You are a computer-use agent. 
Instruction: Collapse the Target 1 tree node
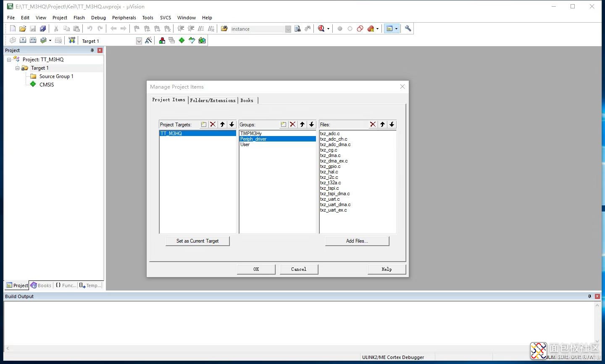(17, 68)
